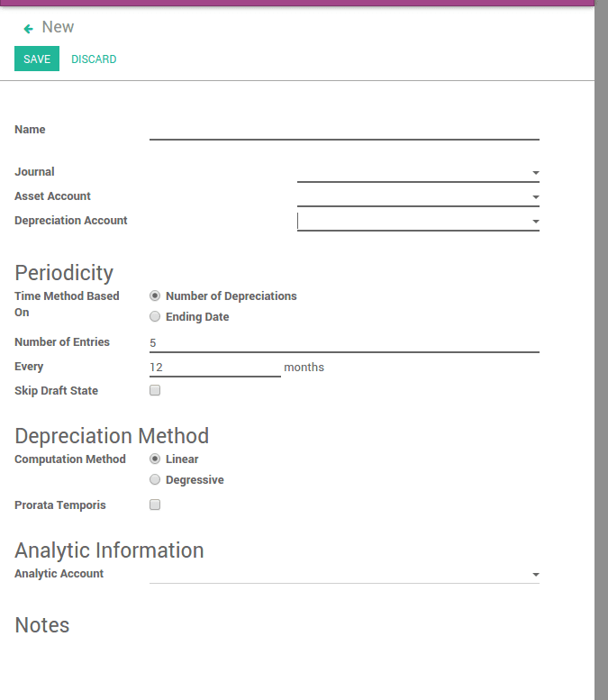Click into the Name text field
Viewport: 608px width, 700px height.
[344, 130]
